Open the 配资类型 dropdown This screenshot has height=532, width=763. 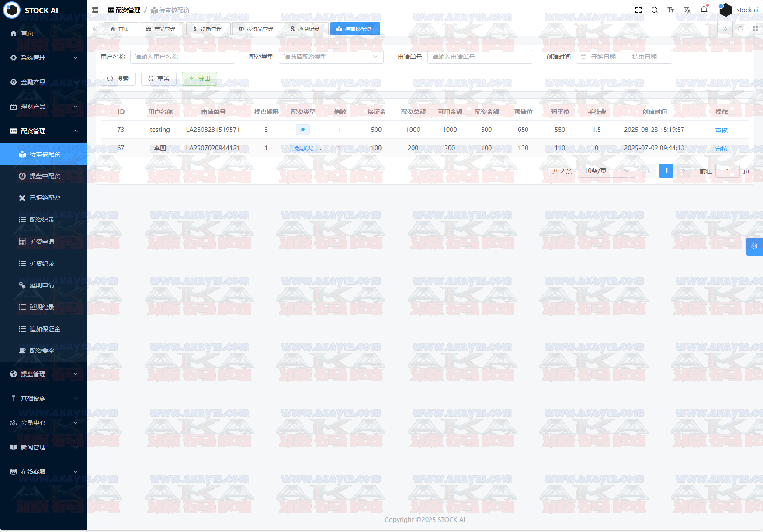pos(331,57)
